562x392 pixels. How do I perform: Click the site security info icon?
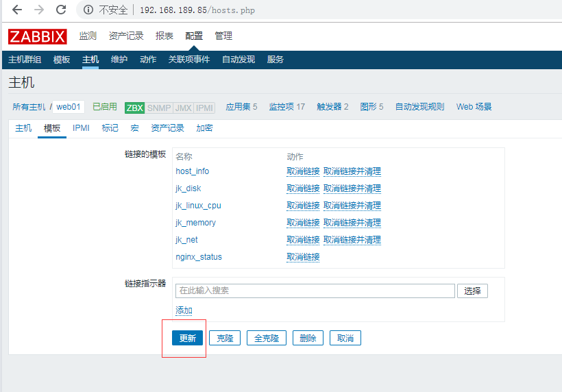click(88, 10)
